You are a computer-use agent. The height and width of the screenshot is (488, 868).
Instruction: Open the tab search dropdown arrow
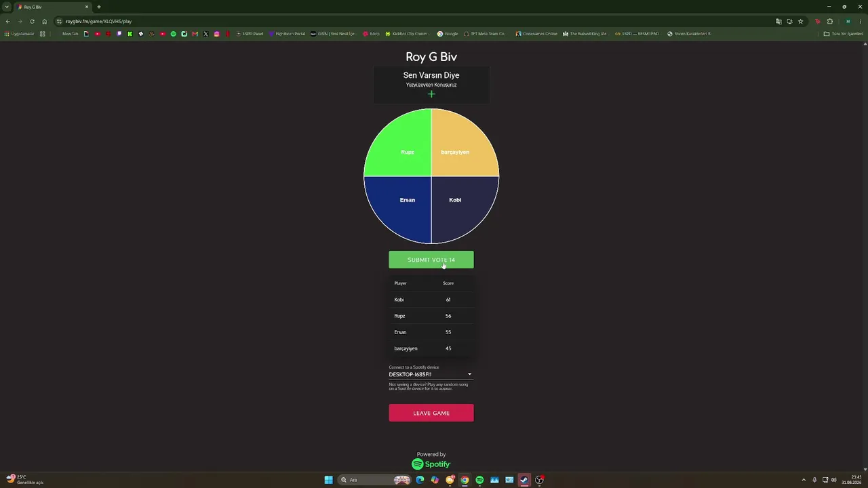pyautogui.click(x=7, y=7)
